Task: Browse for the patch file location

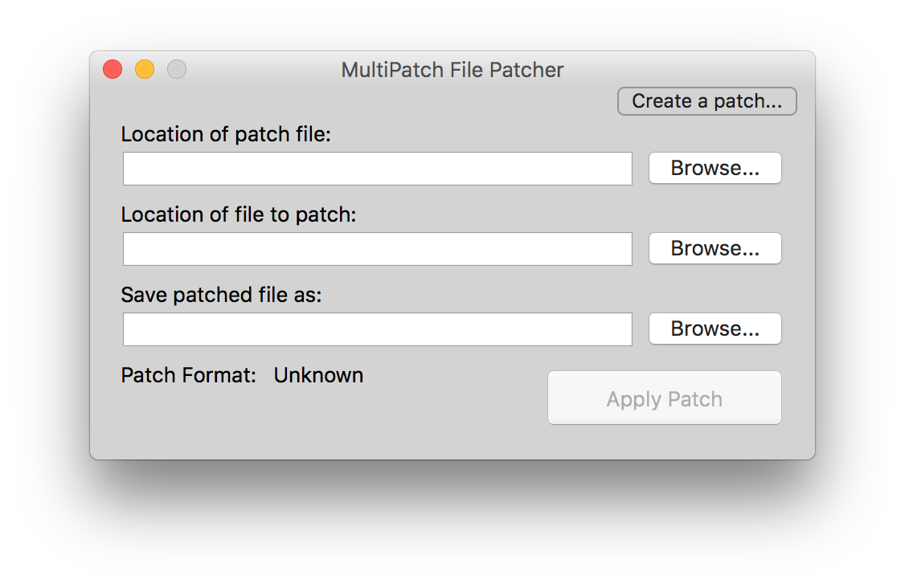Action: pyautogui.click(x=715, y=168)
